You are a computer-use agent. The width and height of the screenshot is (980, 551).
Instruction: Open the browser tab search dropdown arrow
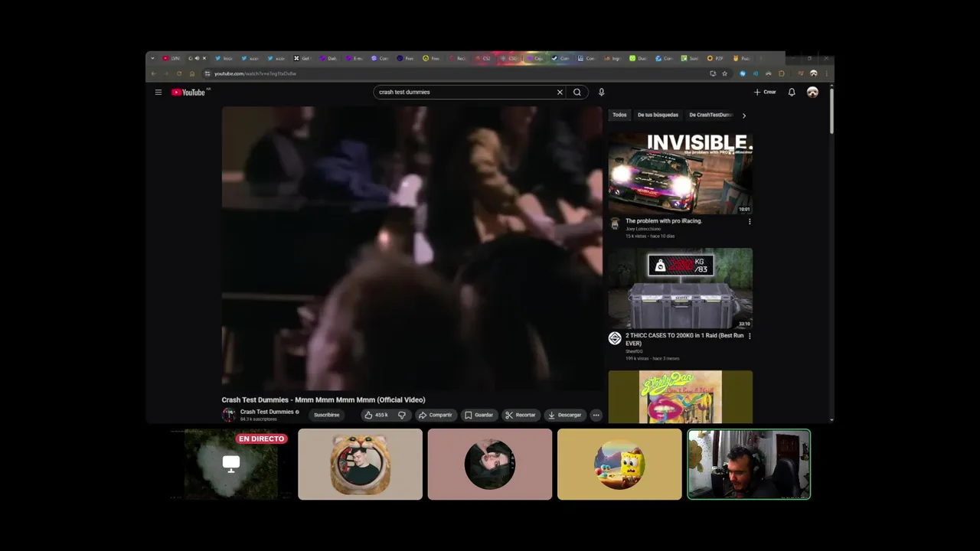pyautogui.click(x=152, y=58)
